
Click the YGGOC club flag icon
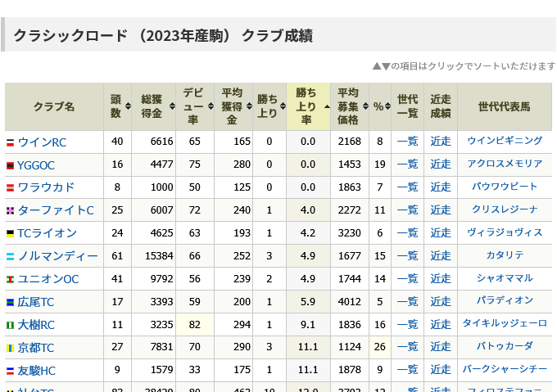[10, 165]
